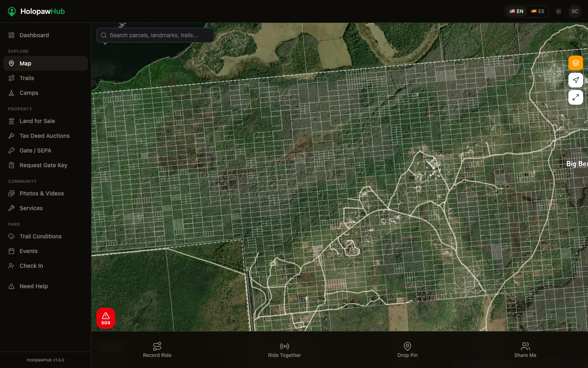Click the HolopawHub logo
The height and width of the screenshot is (368, 588).
tap(36, 11)
